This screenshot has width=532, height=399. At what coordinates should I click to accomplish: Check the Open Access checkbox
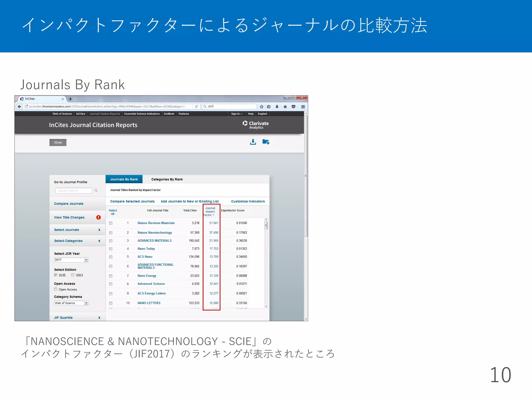coord(56,289)
